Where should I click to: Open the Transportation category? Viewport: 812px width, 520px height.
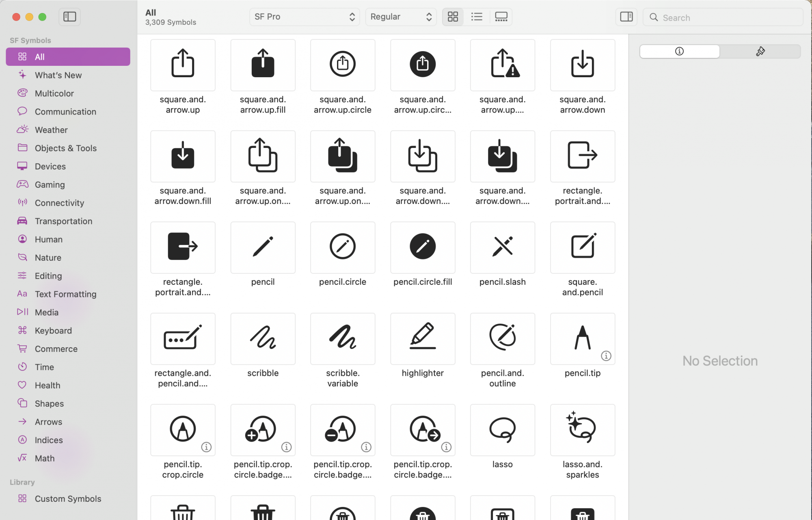click(68, 221)
